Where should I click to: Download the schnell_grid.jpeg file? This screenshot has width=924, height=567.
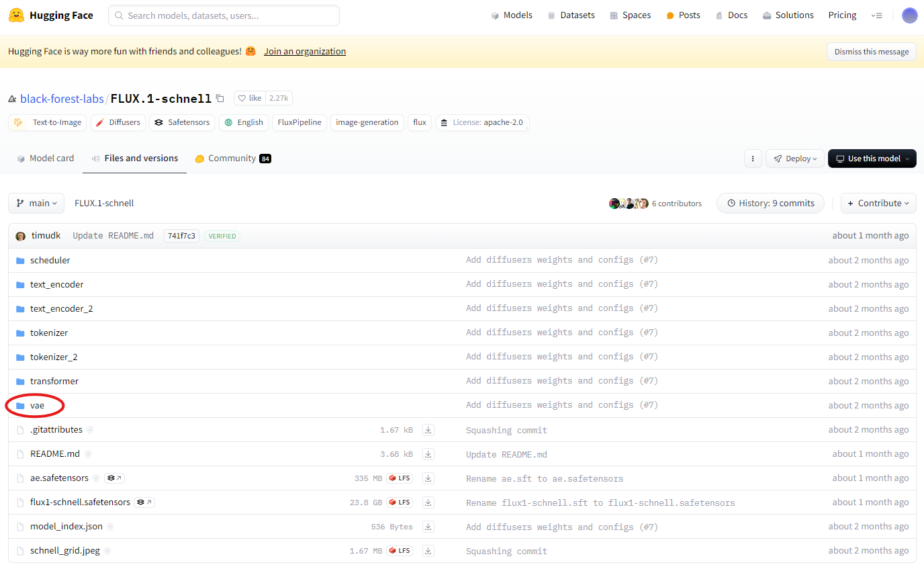click(x=428, y=551)
